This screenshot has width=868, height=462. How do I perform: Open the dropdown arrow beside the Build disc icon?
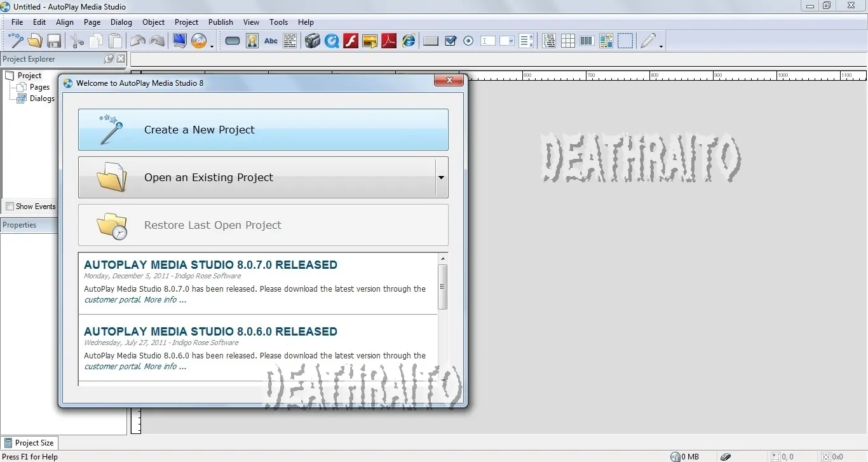tap(211, 46)
